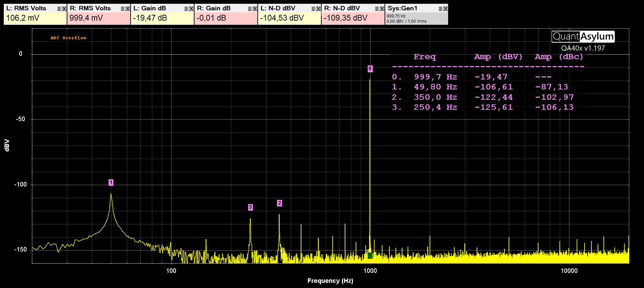
Task: Select peak marker 0 at 1 kHz
Action: point(370,69)
